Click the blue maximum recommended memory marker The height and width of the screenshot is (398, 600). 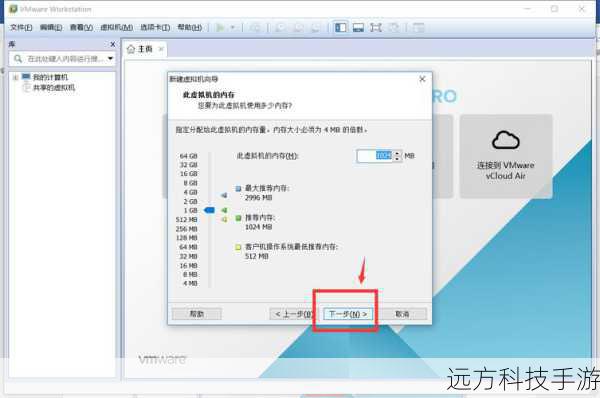[224, 196]
